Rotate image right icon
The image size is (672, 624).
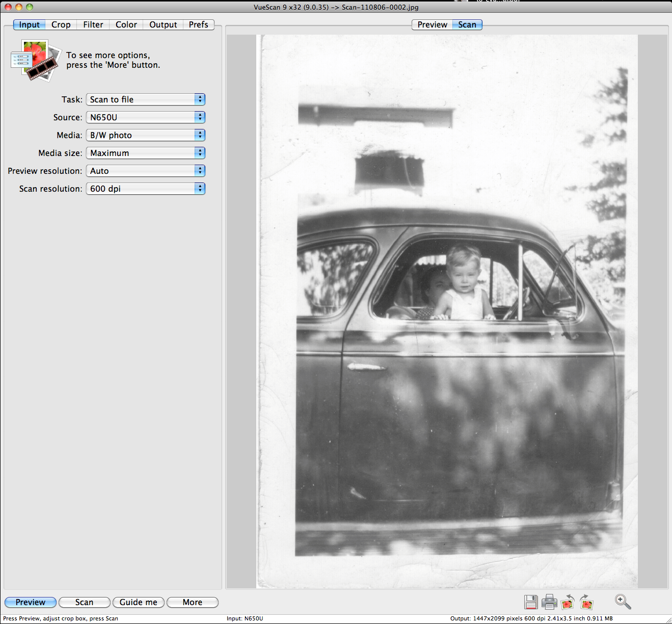tap(586, 602)
